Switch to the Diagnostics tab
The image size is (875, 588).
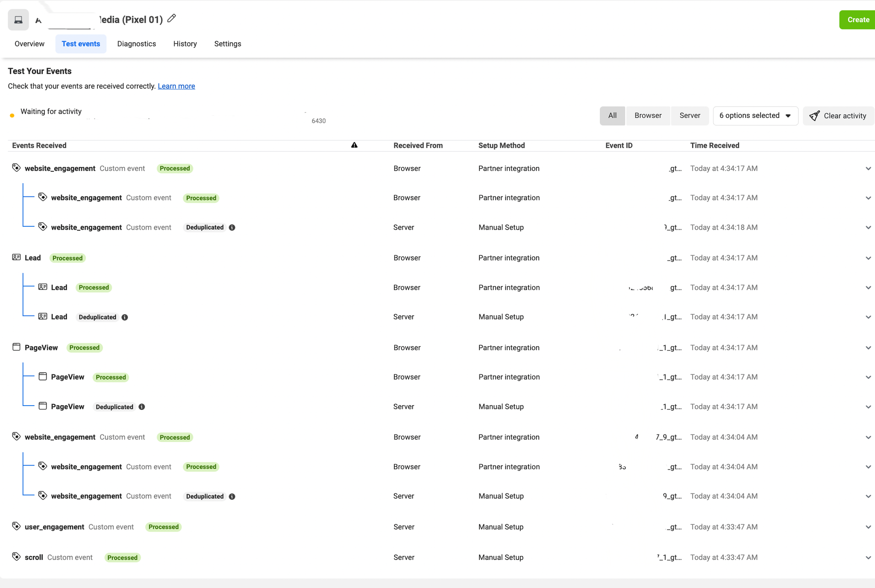click(136, 44)
